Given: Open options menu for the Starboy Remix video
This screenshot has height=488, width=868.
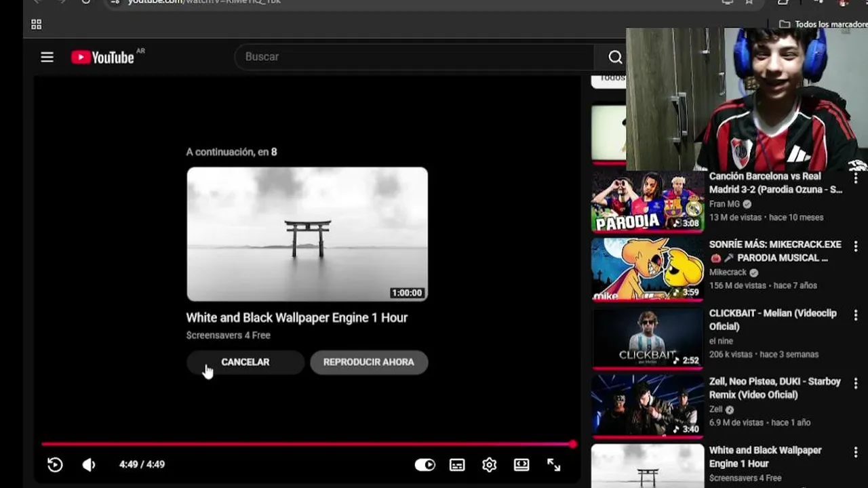Looking at the screenshot, I should 856,383.
